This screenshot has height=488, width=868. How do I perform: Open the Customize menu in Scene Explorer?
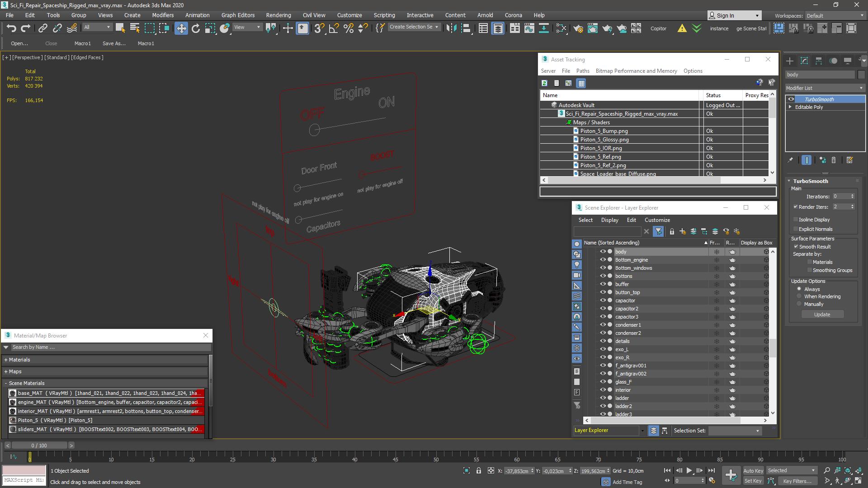click(x=657, y=220)
